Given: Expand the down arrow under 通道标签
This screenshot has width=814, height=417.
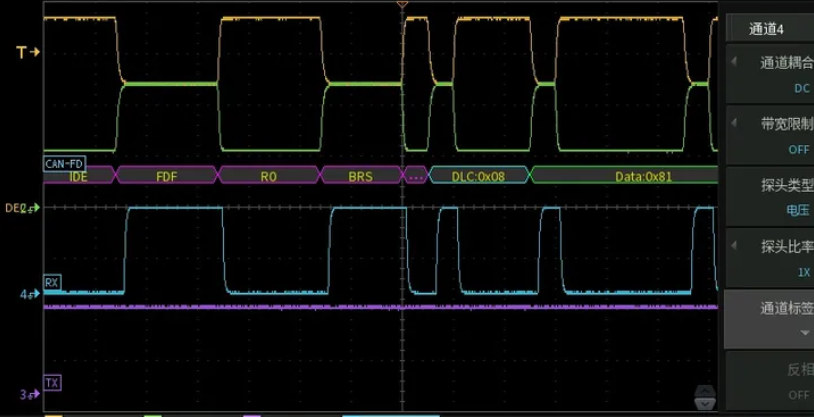Looking at the screenshot, I should pos(806,333).
